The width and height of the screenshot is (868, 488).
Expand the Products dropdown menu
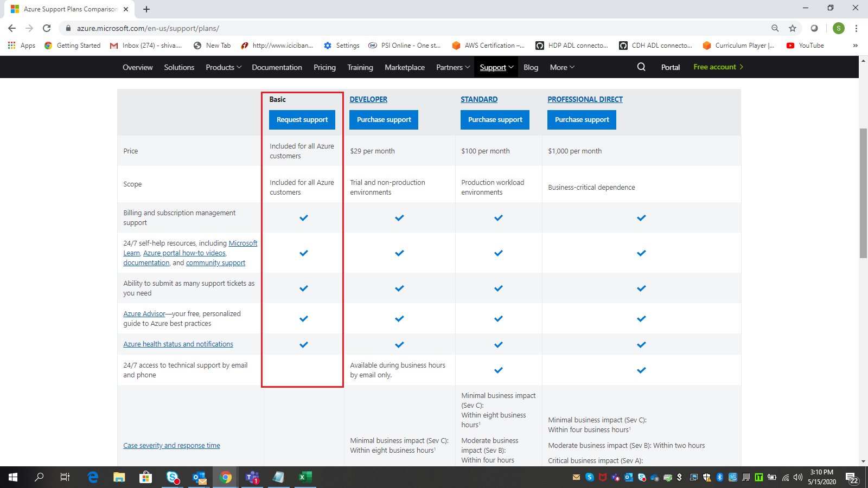click(224, 67)
